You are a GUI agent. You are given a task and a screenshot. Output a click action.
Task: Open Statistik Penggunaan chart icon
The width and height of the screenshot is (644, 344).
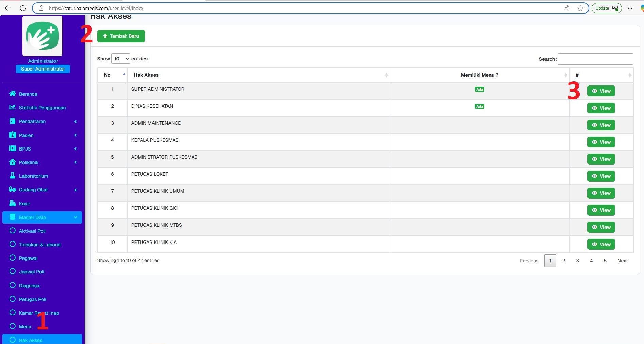click(13, 107)
